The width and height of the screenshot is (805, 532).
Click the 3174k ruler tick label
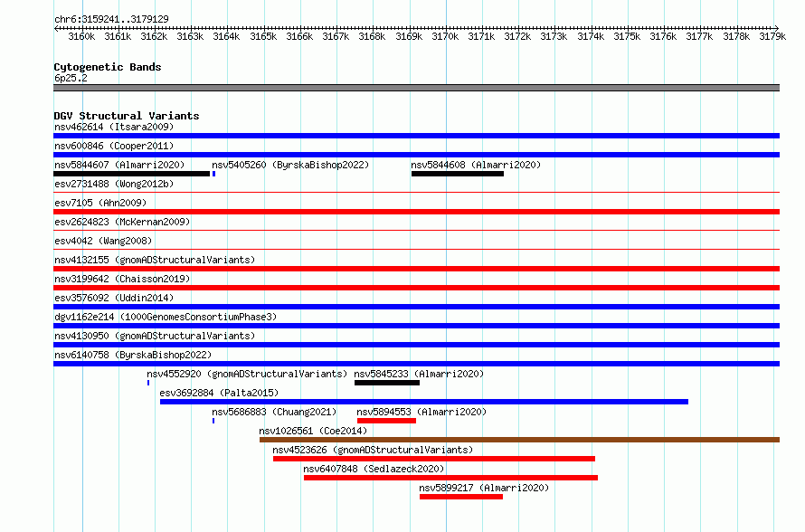591,36
